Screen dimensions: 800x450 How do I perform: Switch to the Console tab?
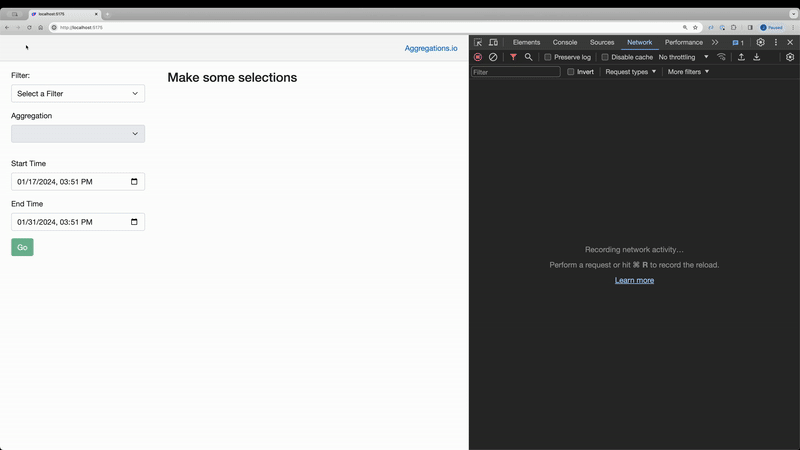click(x=565, y=42)
